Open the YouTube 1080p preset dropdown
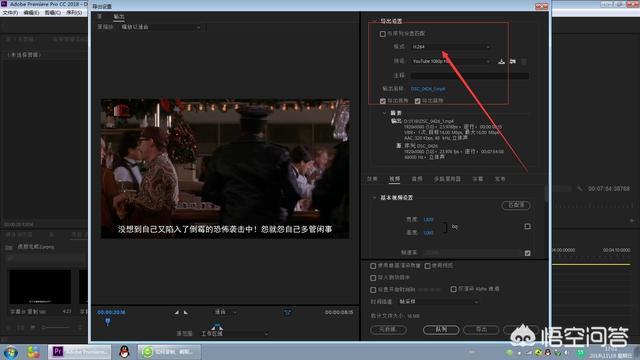Image resolution: width=640 pixels, height=360 pixels. click(450, 61)
